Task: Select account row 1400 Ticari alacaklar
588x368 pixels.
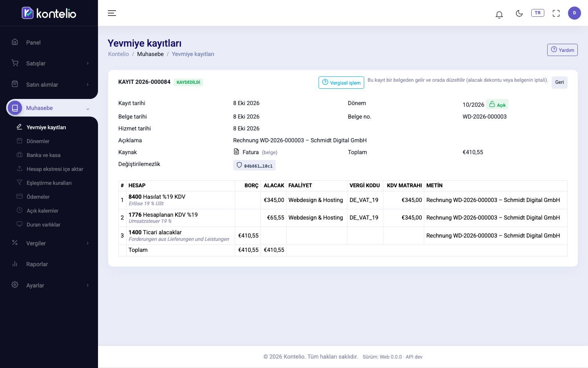Action: [343, 236]
